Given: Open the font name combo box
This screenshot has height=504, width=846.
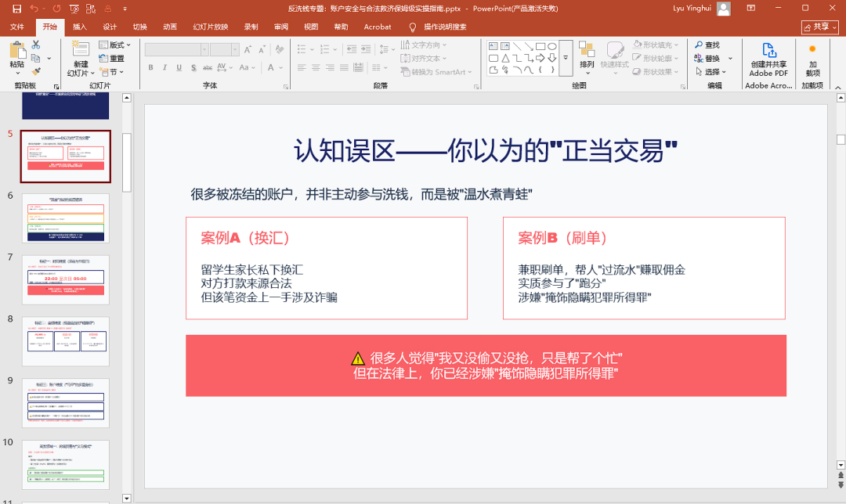Looking at the screenshot, I should [x=176, y=49].
